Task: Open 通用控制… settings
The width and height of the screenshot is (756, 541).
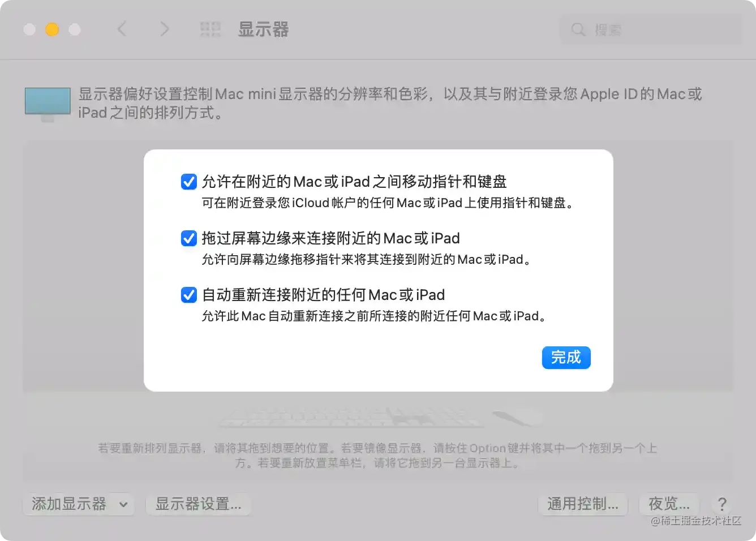Action: tap(583, 504)
